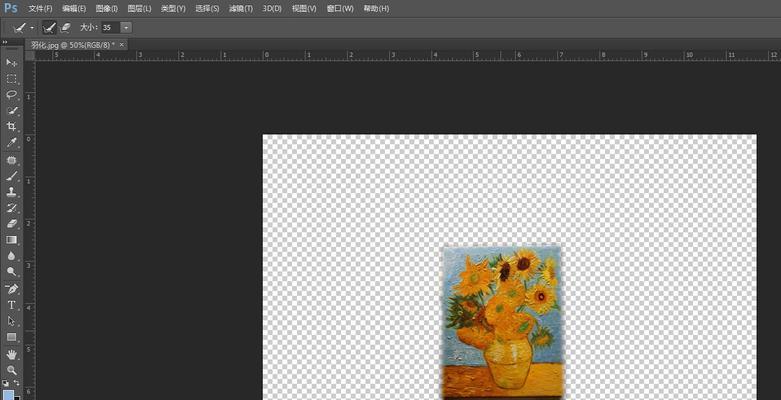
Task: Reset default foreground and background colors
Action: (x=5, y=383)
